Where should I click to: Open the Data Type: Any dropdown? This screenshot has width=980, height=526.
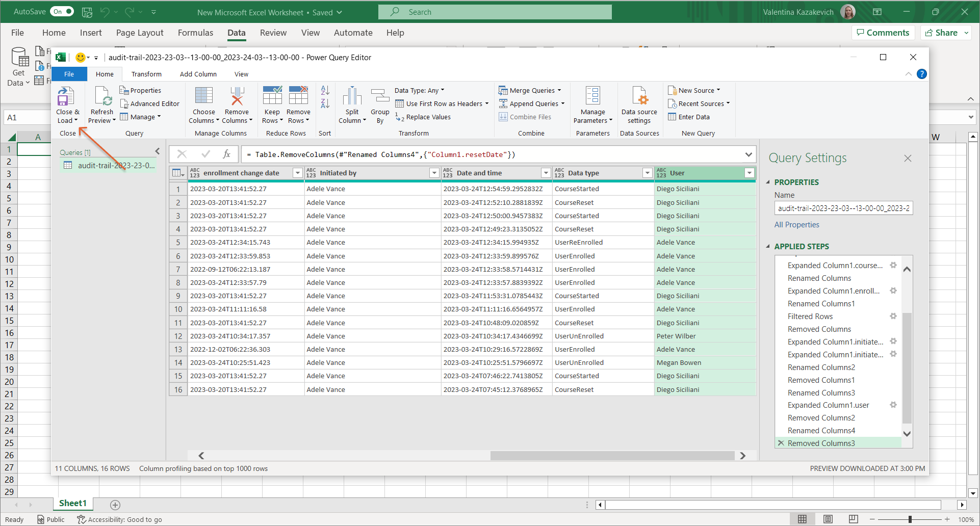[419, 91]
